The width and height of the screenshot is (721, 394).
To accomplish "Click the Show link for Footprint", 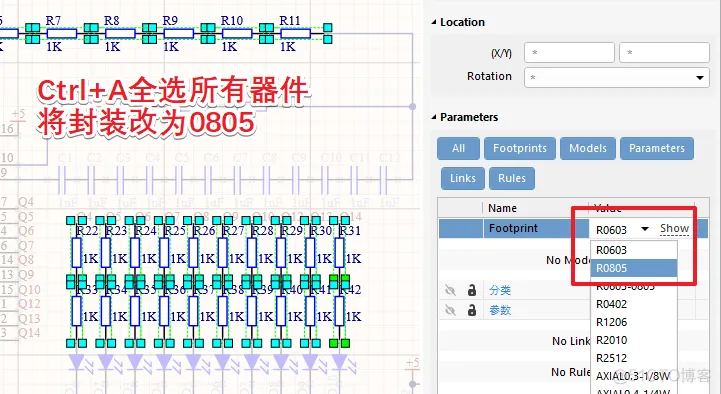I will (x=674, y=228).
